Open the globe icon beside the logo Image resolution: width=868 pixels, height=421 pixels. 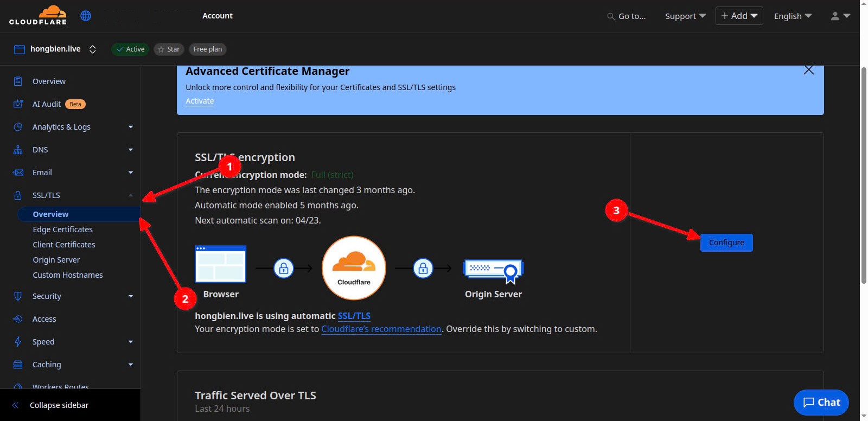86,16
